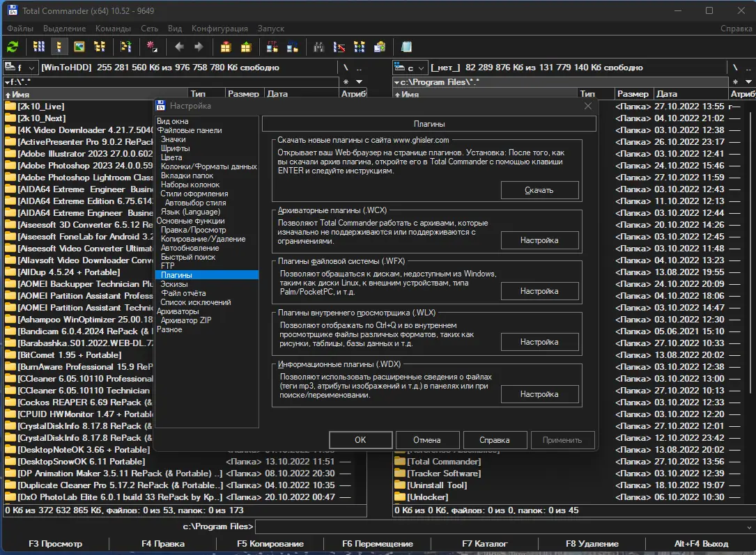
Task: Click the Back arrow in toolbar
Action: coord(179,47)
